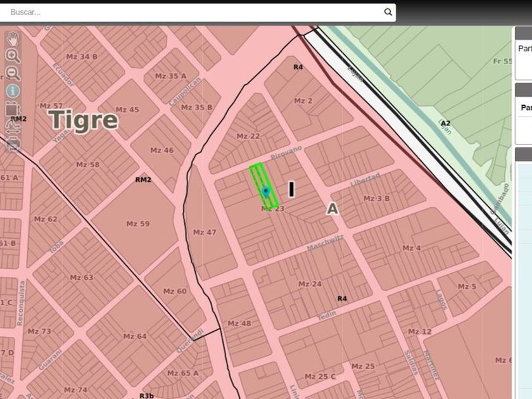Click the A2 zone label
Screen dimensions: 532x399
(x=445, y=123)
